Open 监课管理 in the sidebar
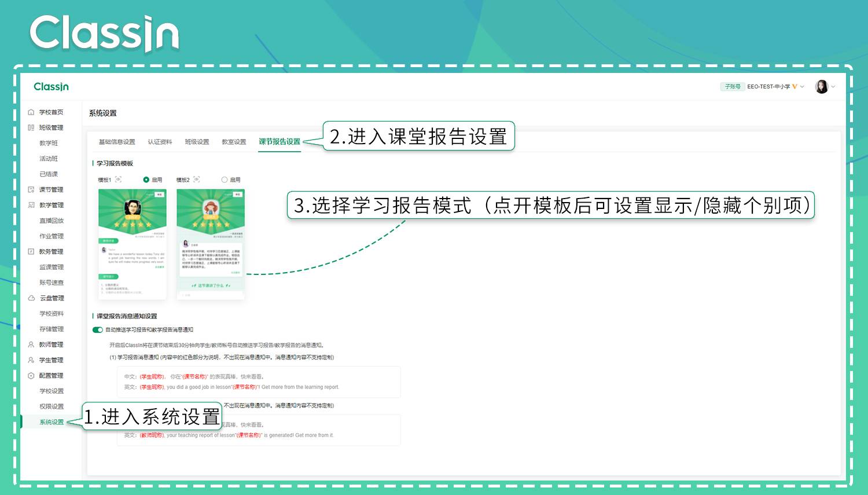The width and height of the screenshot is (868, 495). (52, 267)
